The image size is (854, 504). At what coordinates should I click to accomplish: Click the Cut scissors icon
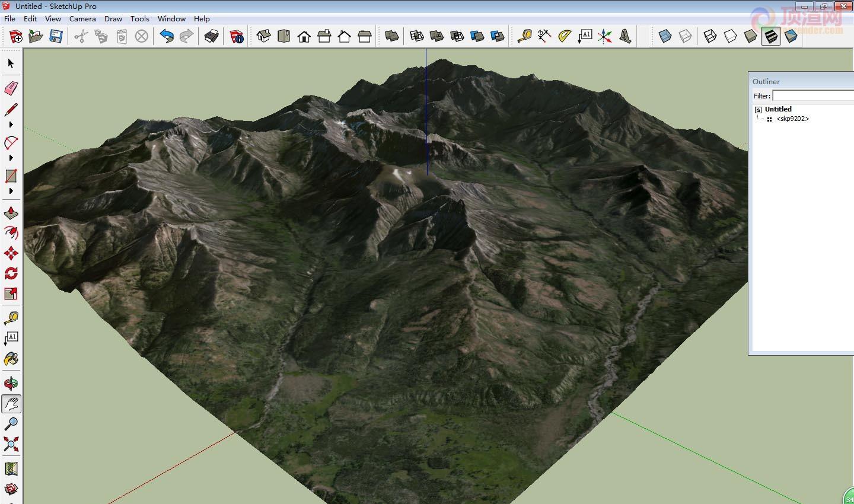tap(81, 37)
